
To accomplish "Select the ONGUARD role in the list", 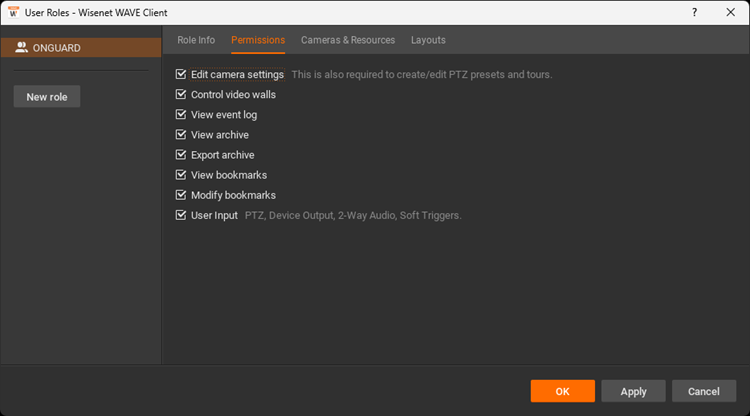I will pos(81,48).
